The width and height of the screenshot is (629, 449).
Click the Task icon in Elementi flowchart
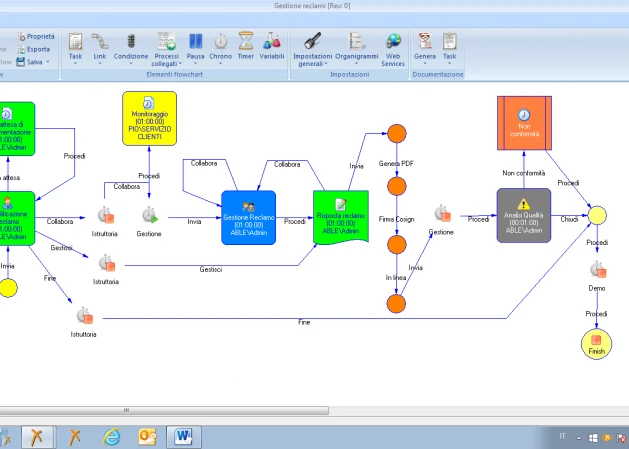(x=75, y=41)
